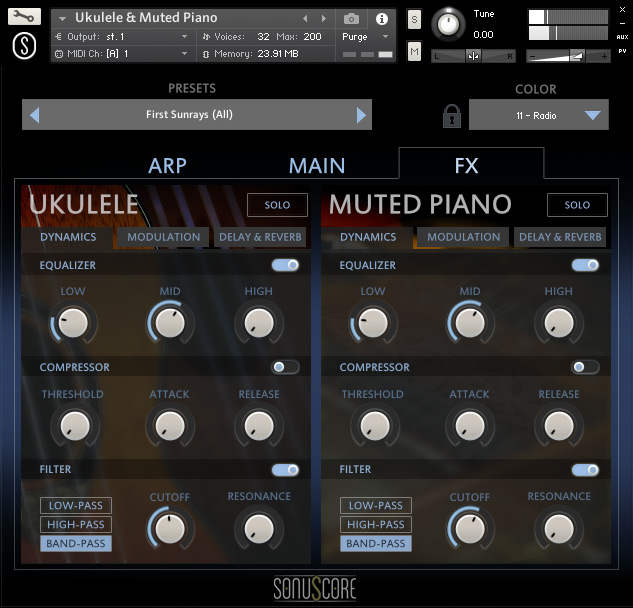Solo the Ukulele layer
The width and height of the screenshot is (633, 608).
(277, 205)
